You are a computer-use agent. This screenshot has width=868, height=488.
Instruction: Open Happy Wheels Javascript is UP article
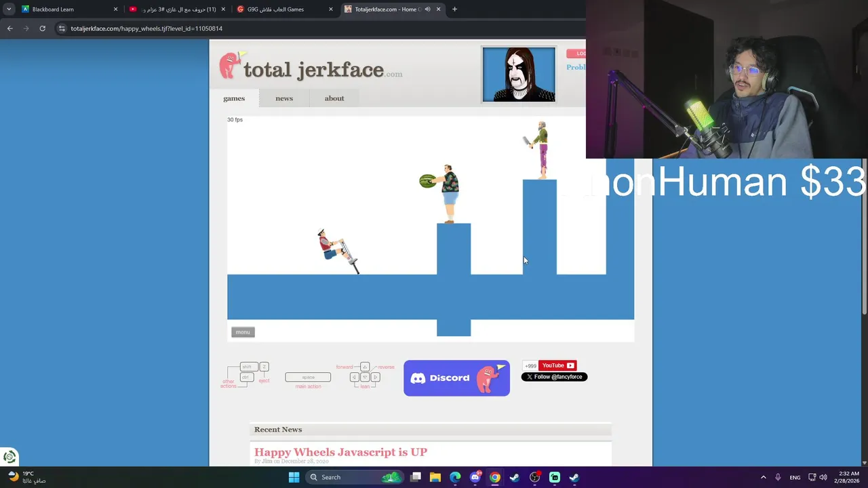point(340,452)
